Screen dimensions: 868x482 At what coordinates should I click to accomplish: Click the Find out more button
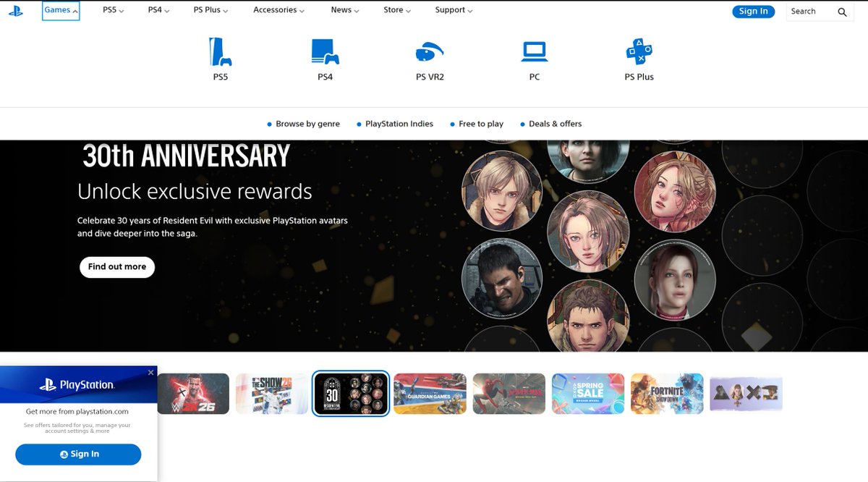[117, 267]
